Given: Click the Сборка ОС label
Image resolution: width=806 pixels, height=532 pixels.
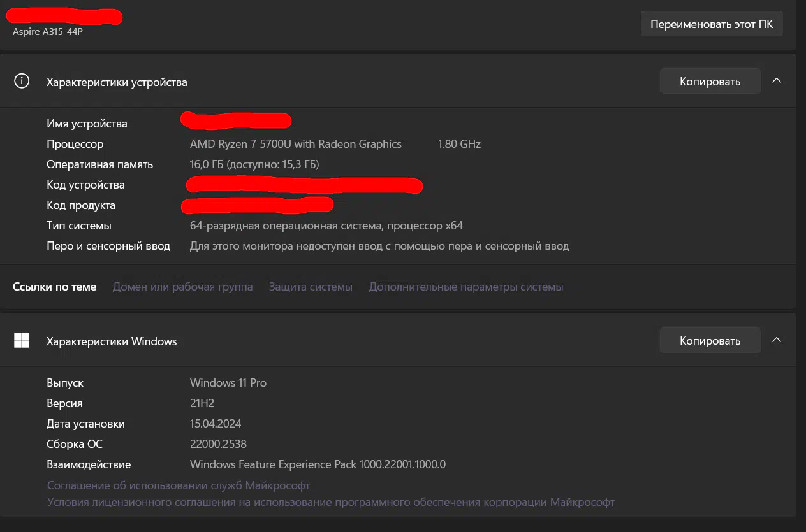Looking at the screenshot, I should coord(75,444).
